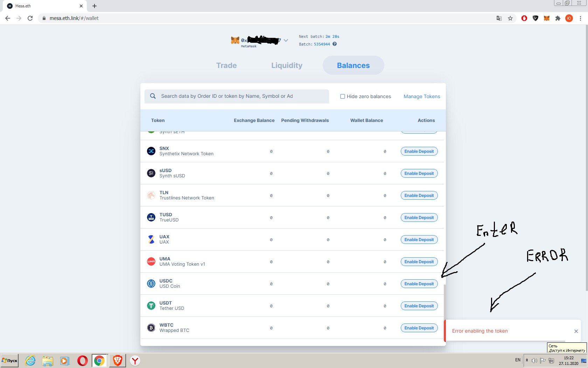Click the sUSD token logo icon
Screen dimensions: 588x368
(151, 173)
